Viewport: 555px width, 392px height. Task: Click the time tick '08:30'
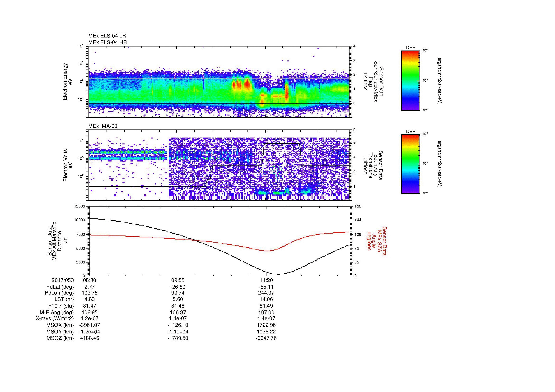click(89, 280)
